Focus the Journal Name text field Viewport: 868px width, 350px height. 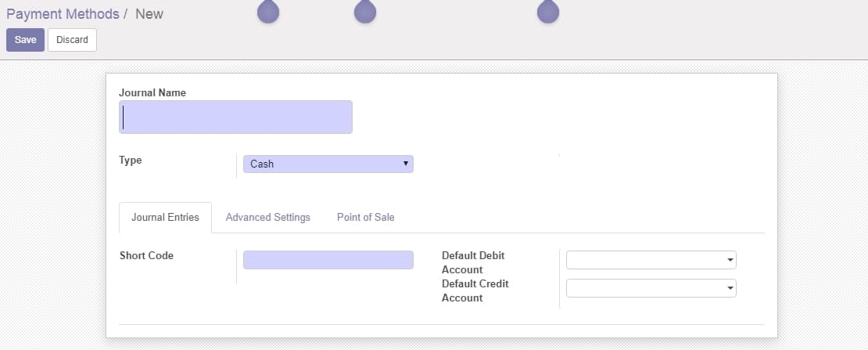(236, 117)
